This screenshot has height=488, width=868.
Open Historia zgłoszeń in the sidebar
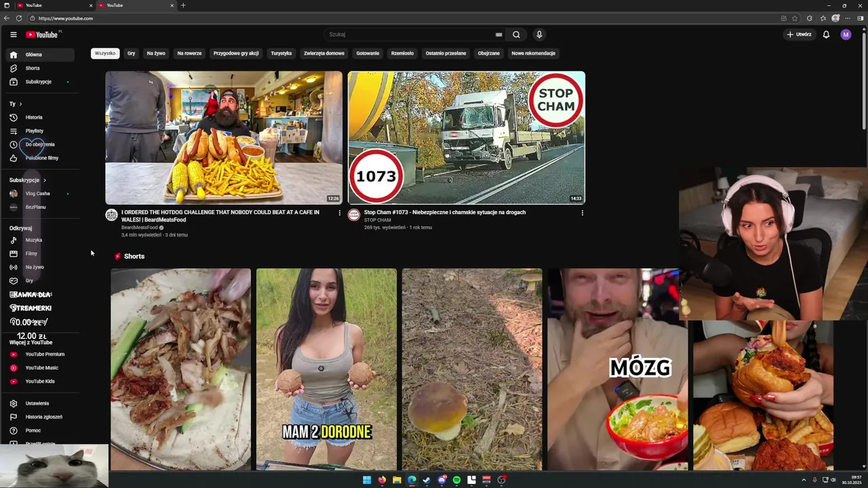(x=40, y=417)
